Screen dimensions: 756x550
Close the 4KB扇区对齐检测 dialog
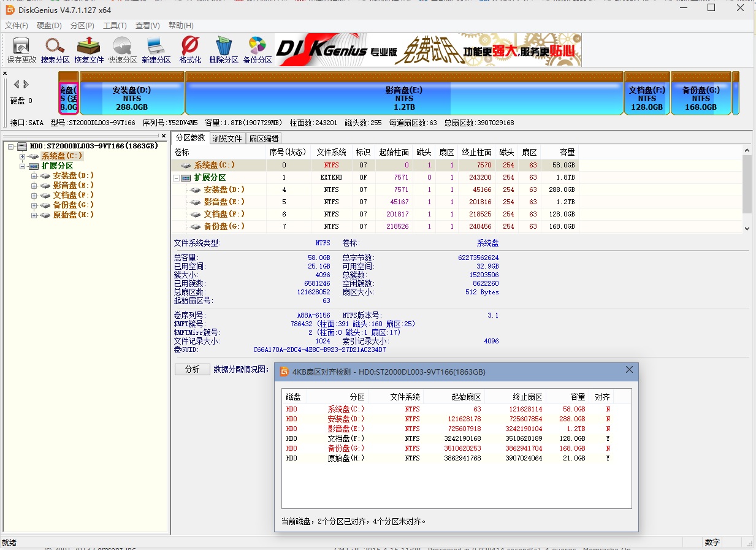[x=629, y=369]
